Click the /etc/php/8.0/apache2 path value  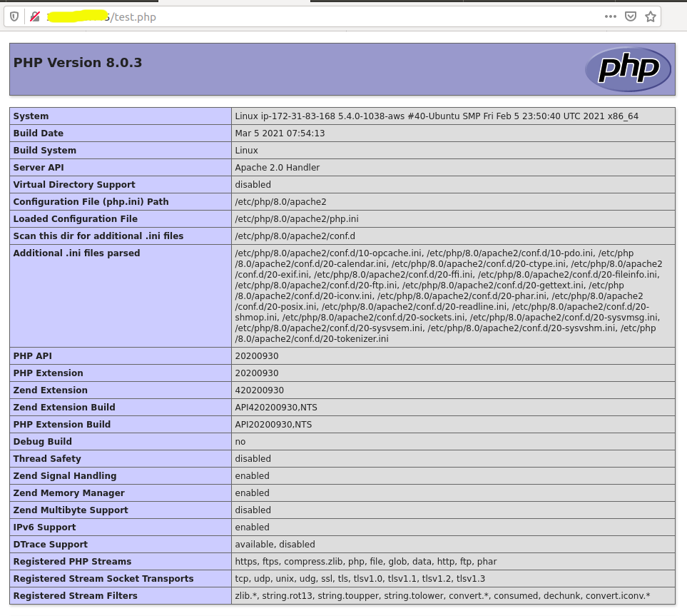click(280, 202)
